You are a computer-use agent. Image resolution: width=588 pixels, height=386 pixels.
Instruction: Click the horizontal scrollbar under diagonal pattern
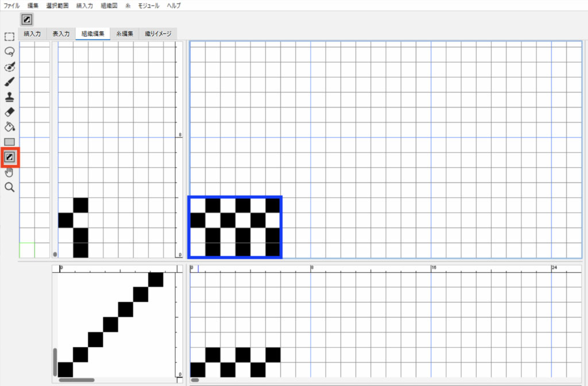(x=76, y=380)
